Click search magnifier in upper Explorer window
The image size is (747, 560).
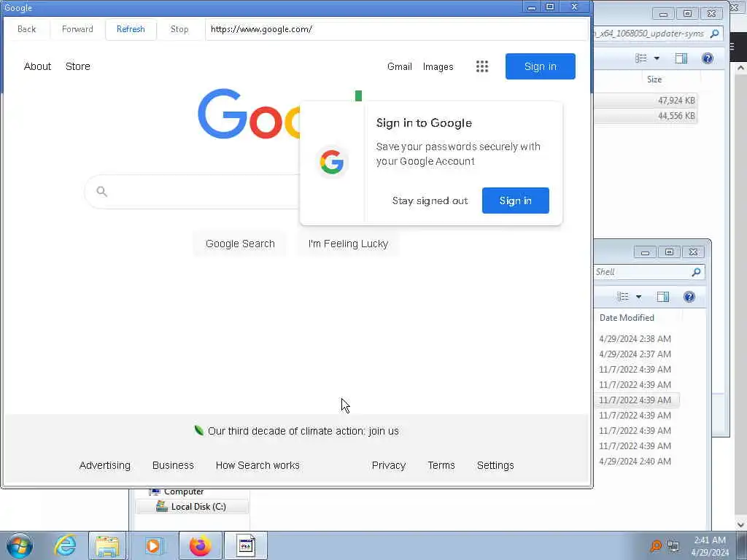pyautogui.click(x=715, y=34)
